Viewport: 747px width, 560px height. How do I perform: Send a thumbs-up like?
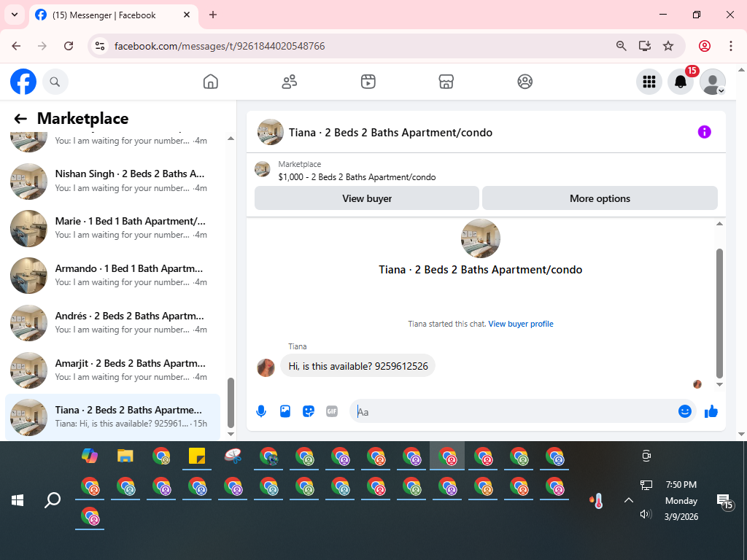click(711, 411)
